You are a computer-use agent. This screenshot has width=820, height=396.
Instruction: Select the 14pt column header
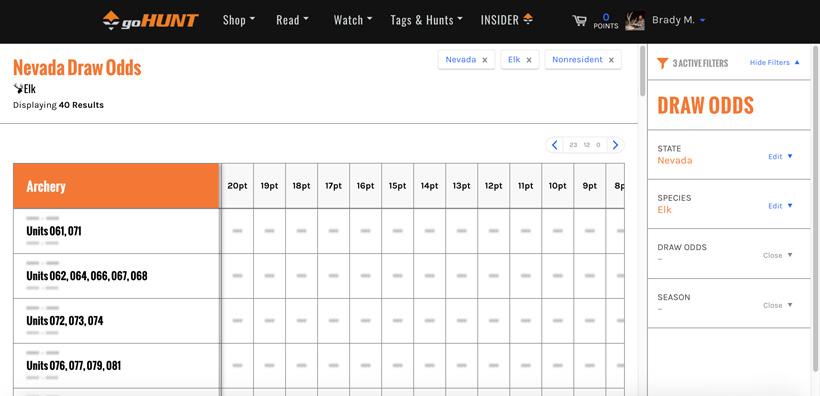[429, 186]
